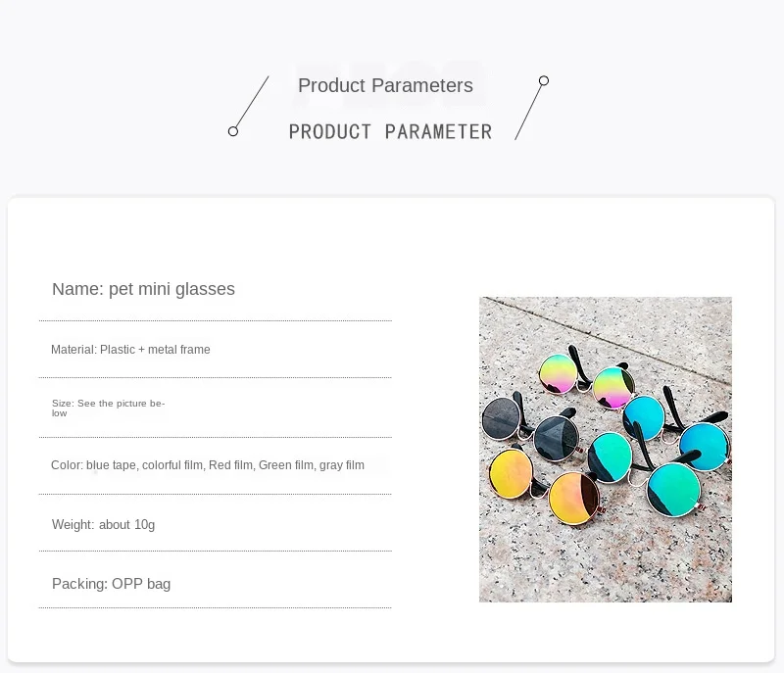
Task: Click the 'Product Parameters' heading text
Action: coord(385,85)
